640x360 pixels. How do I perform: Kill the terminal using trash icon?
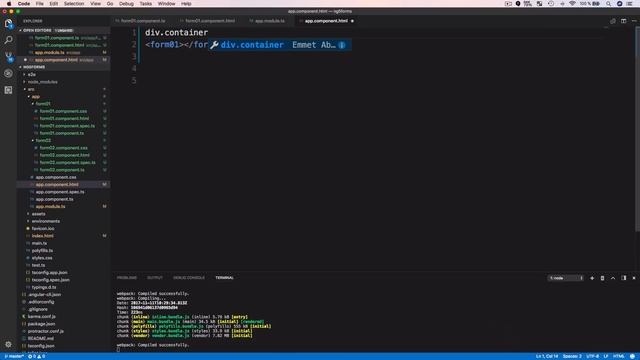(602, 278)
